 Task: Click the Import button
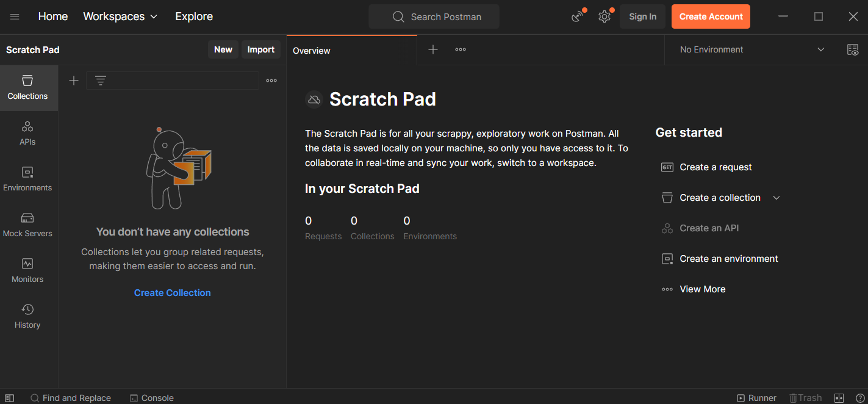pyautogui.click(x=261, y=49)
